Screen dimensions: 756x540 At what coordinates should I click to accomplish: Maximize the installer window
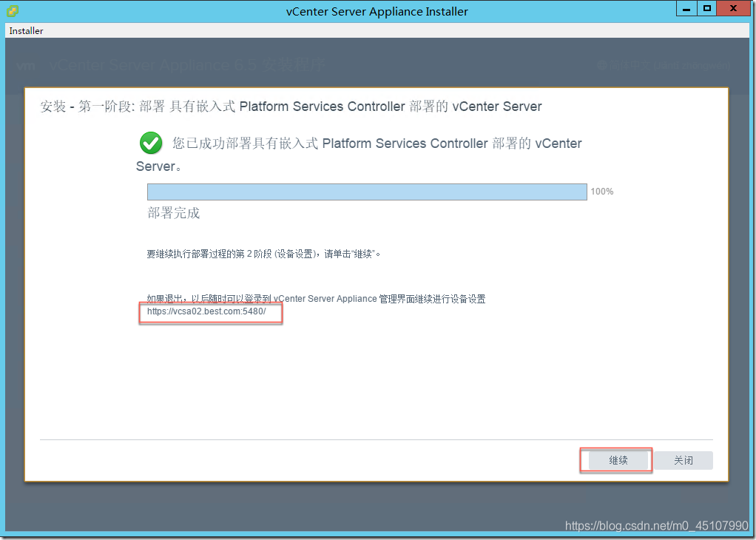click(x=707, y=9)
